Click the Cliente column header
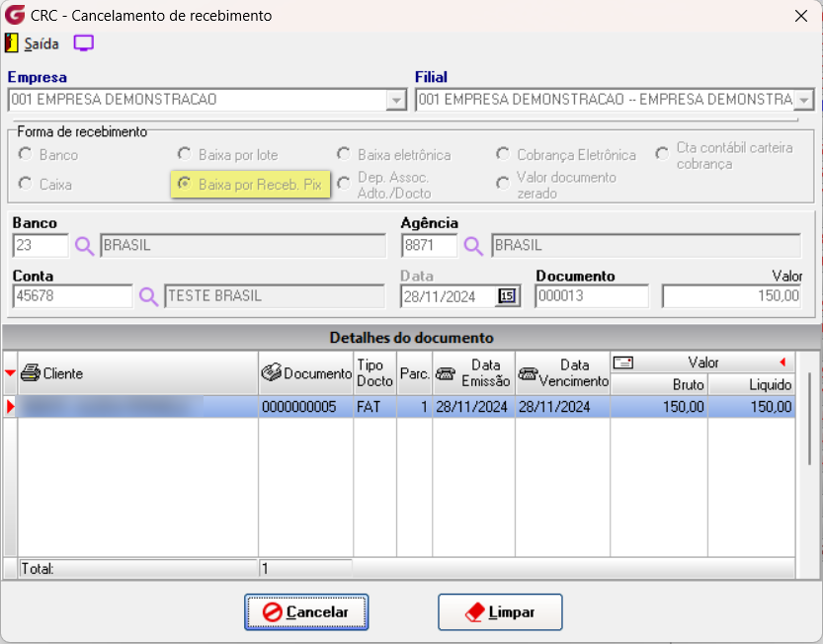This screenshot has width=823, height=644. (x=138, y=373)
